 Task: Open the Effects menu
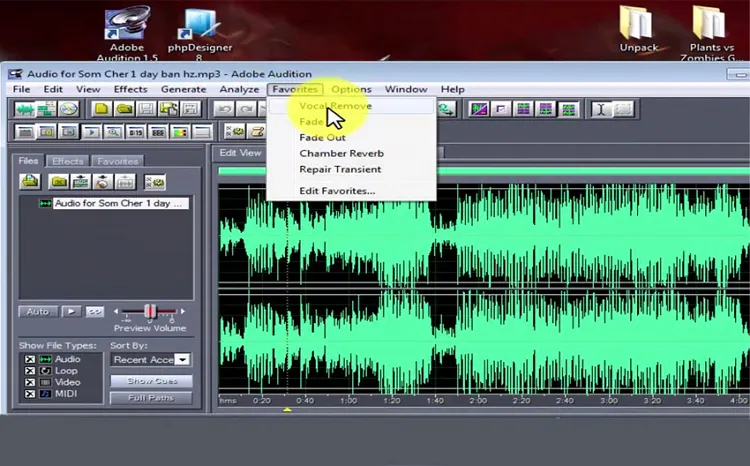(x=130, y=89)
